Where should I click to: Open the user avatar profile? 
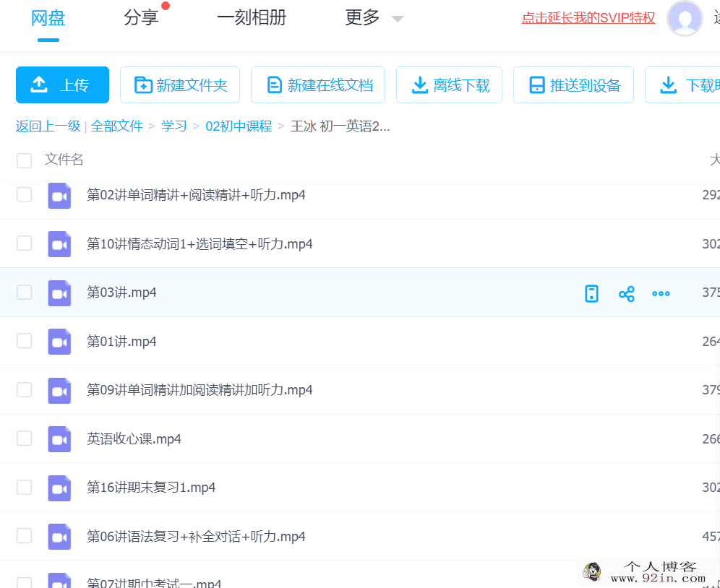point(685,19)
